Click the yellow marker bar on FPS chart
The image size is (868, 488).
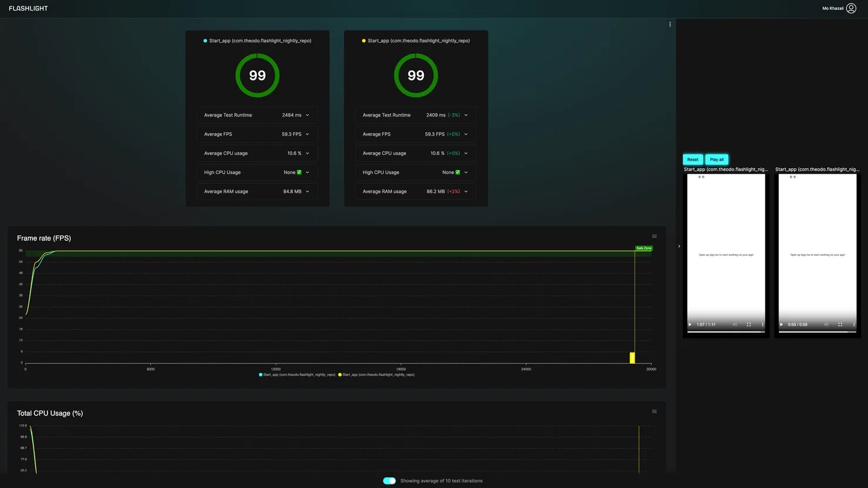click(x=632, y=358)
